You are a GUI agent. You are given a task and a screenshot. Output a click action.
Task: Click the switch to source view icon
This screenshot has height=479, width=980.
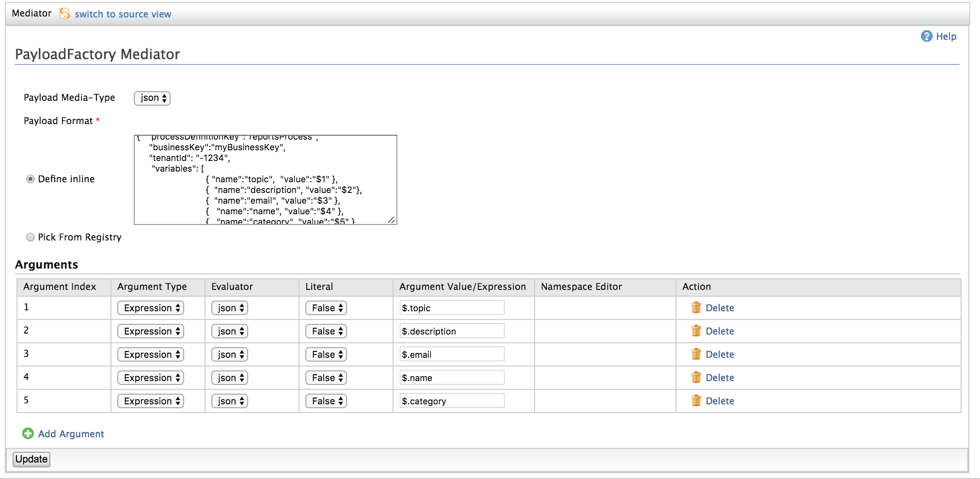coord(64,14)
